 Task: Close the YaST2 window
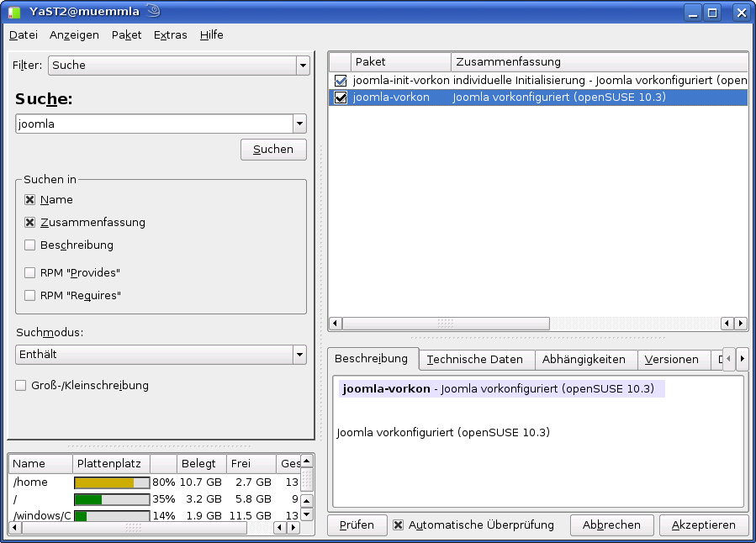click(741, 13)
